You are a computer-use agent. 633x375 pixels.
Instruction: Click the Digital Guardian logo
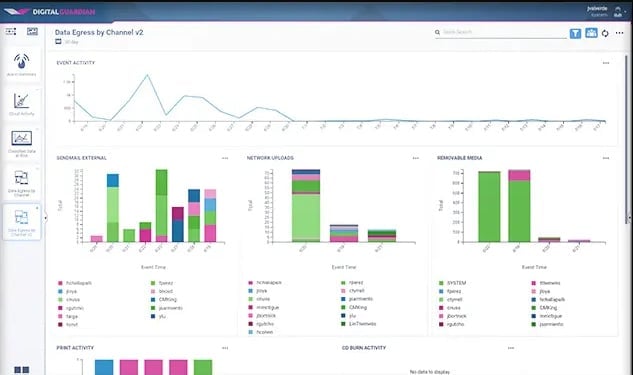[50, 12]
